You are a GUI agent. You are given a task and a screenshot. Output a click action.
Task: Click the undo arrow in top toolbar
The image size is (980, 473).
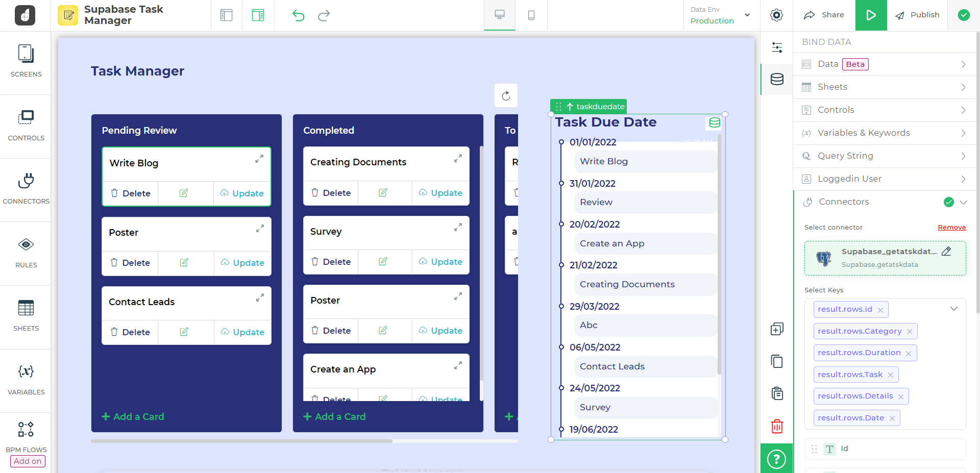(x=298, y=15)
